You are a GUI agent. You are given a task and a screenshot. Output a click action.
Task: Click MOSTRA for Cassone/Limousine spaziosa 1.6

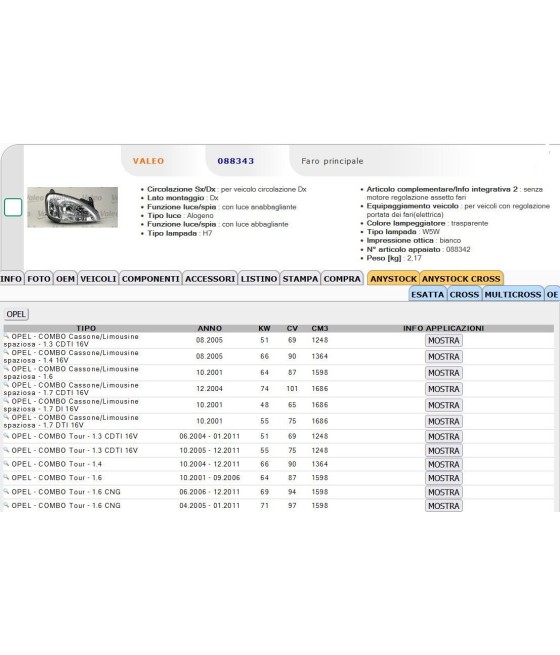443,373
